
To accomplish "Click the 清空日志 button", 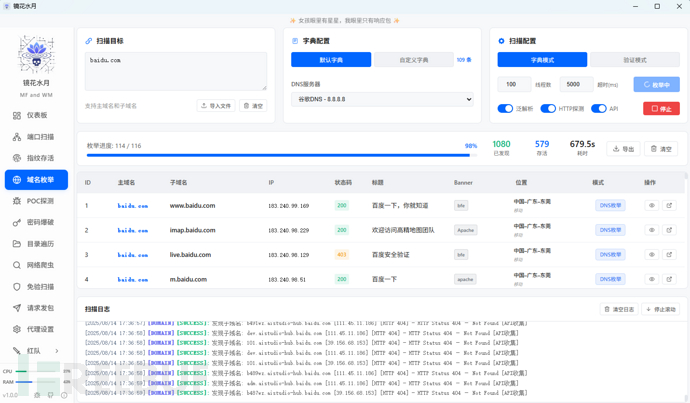I will pyautogui.click(x=619, y=309).
